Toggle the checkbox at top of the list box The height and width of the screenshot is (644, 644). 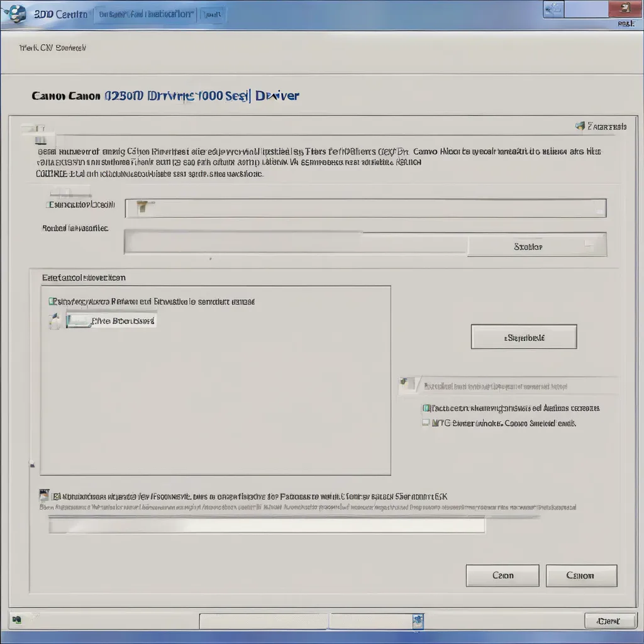click(52, 301)
